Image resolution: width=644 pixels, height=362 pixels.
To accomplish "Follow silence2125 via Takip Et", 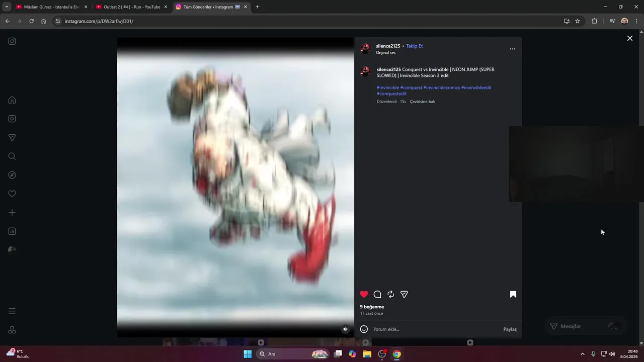I will (x=415, y=46).
